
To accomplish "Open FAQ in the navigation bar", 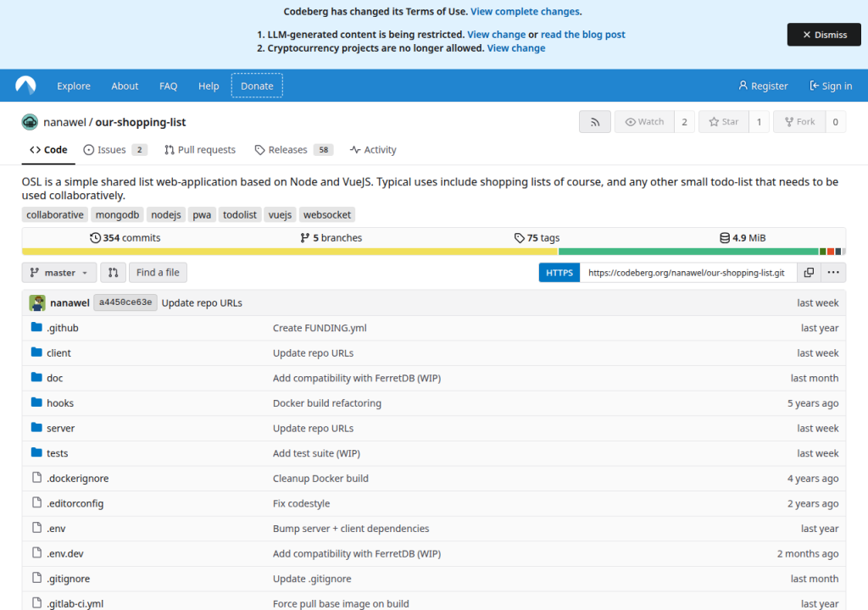I will tap(169, 86).
